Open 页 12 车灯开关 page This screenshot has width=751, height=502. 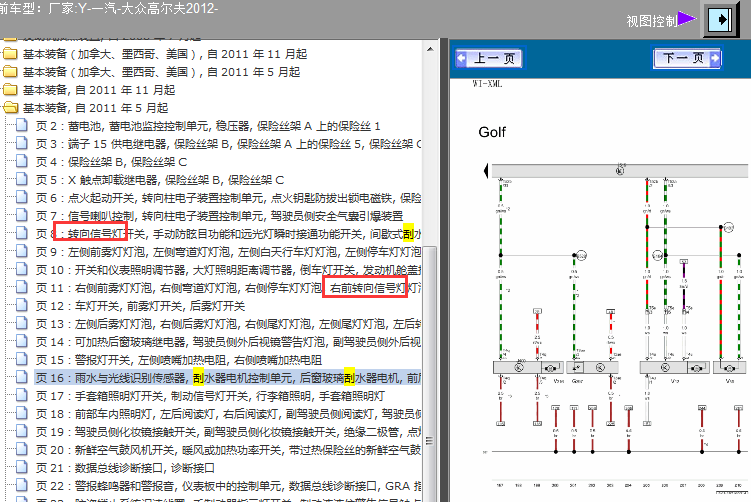point(140,306)
